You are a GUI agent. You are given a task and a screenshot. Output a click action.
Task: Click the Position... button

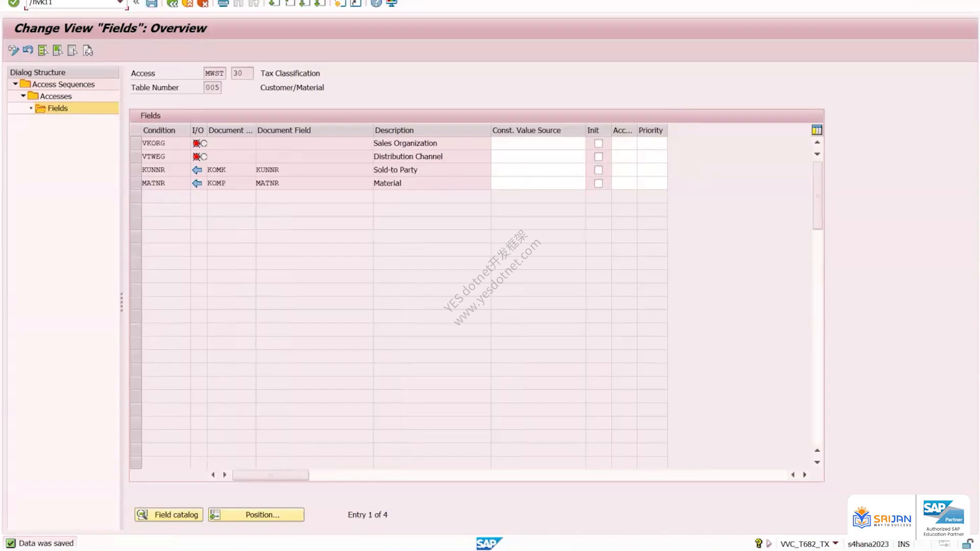tap(256, 515)
